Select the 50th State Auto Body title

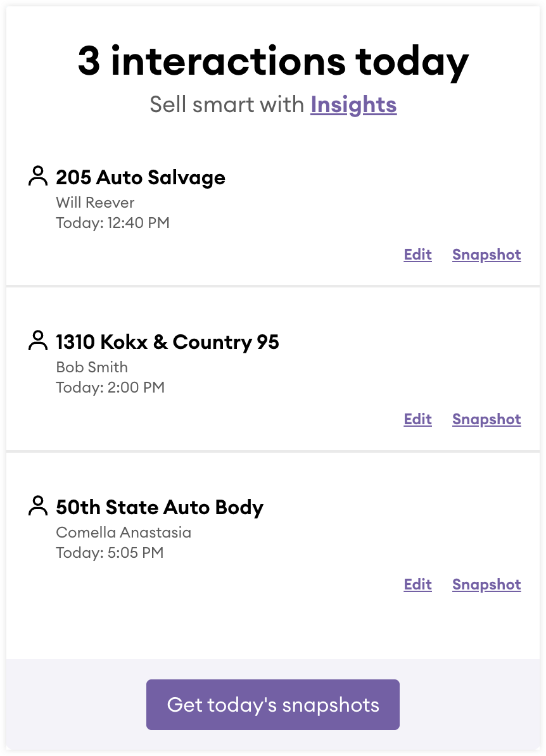pos(160,507)
